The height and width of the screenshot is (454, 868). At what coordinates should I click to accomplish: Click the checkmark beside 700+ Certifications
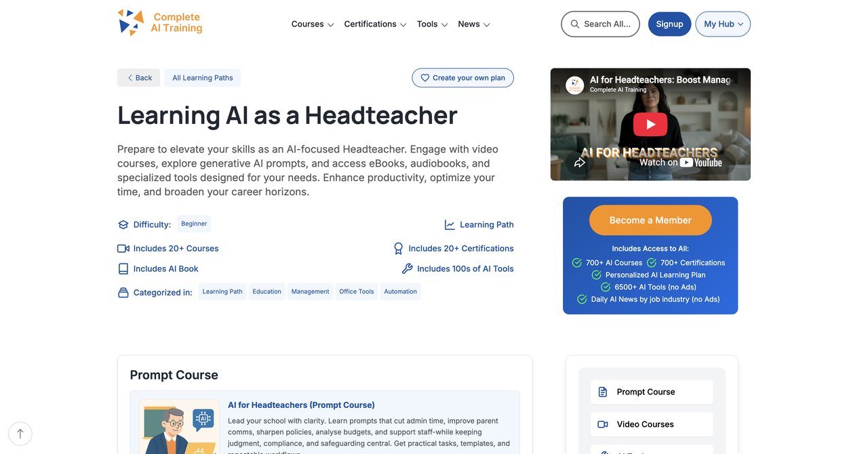click(x=652, y=263)
